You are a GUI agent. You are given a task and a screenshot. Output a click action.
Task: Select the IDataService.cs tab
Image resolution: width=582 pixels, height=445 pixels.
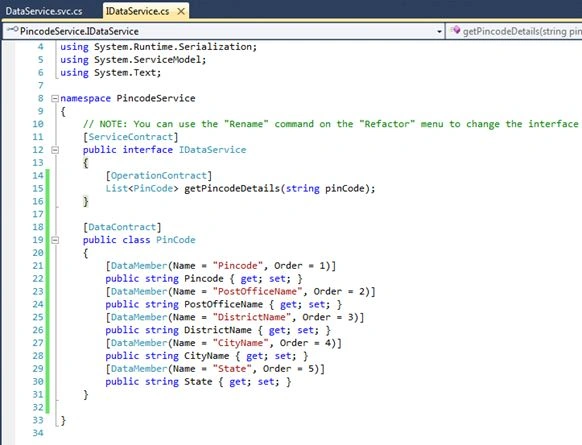pyautogui.click(x=138, y=11)
